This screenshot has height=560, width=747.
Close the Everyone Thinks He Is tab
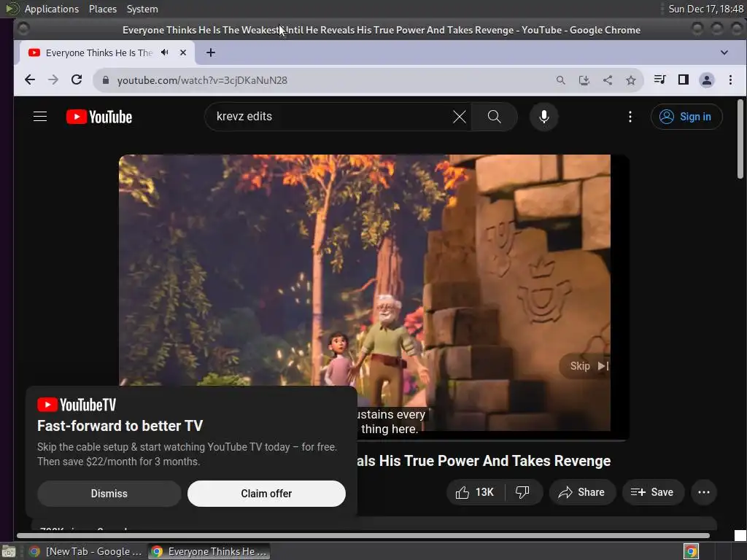[x=183, y=52]
